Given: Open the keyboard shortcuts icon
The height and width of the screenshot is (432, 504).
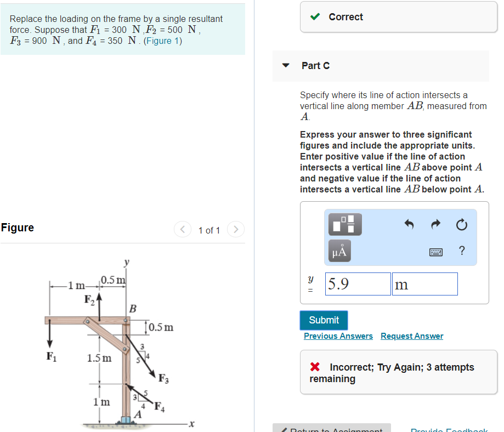Looking at the screenshot, I should [436, 251].
